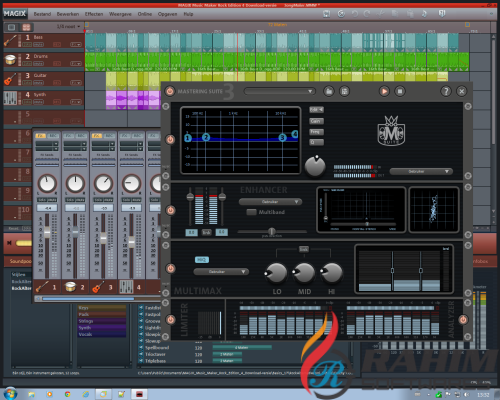Image resolution: width=500 pixels, height=400 pixels.
Task: Open the 1/4 noot grid dropdown
Action: 68,26
